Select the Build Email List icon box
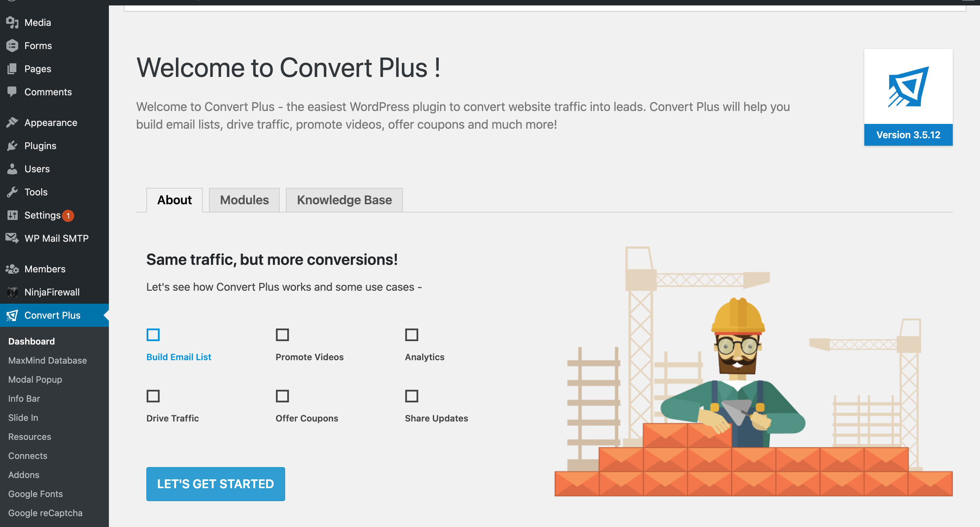Image resolution: width=980 pixels, height=527 pixels. [153, 335]
